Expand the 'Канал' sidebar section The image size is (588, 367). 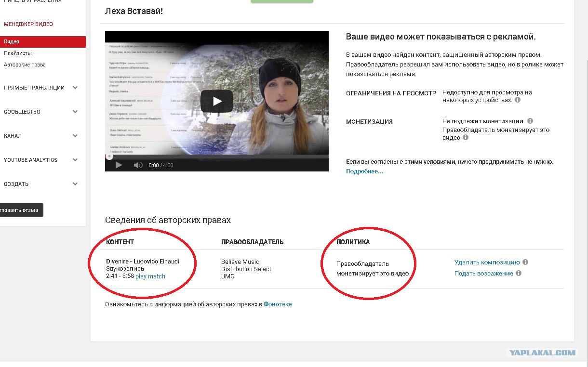point(75,136)
